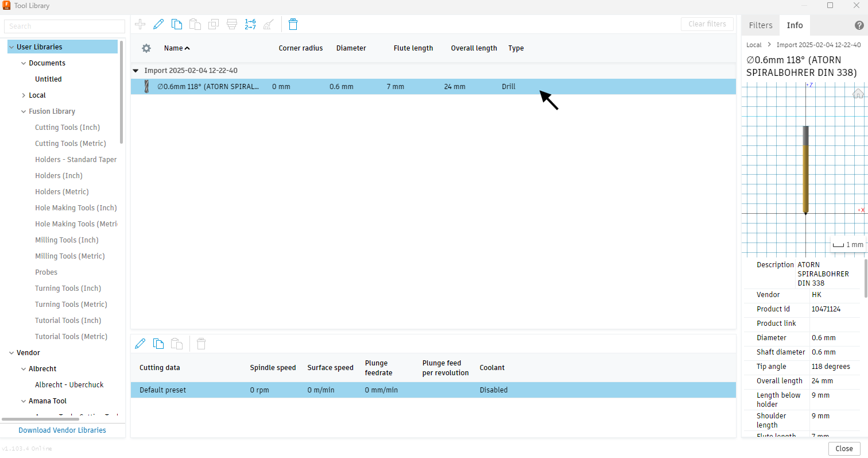Sort by Diameter column header
Screen dimensions: 868x458
(351, 48)
